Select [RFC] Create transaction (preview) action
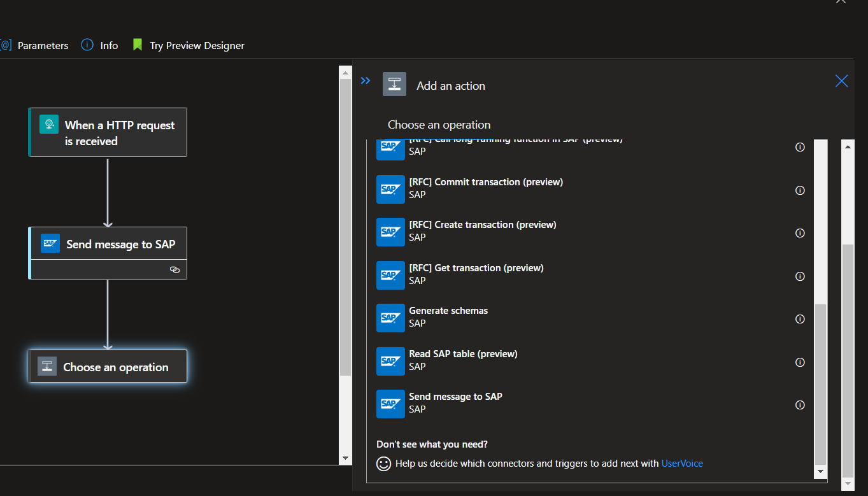The width and height of the screenshot is (868, 496). tap(590, 232)
